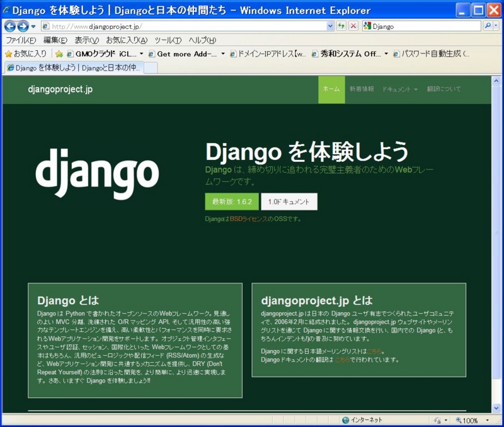Viewport: 504px width, 427px height.
Task: Expand the address bar history dropdown
Action: (330, 26)
